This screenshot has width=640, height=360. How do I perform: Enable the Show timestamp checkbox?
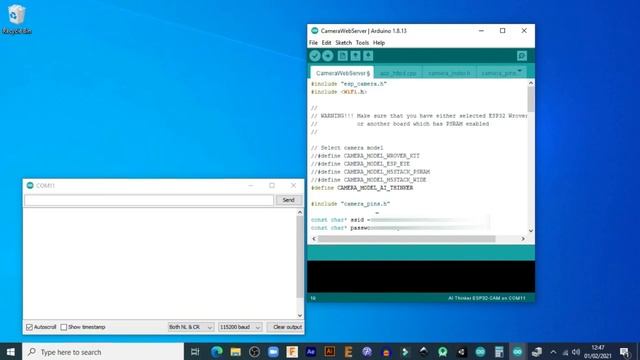point(64,327)
